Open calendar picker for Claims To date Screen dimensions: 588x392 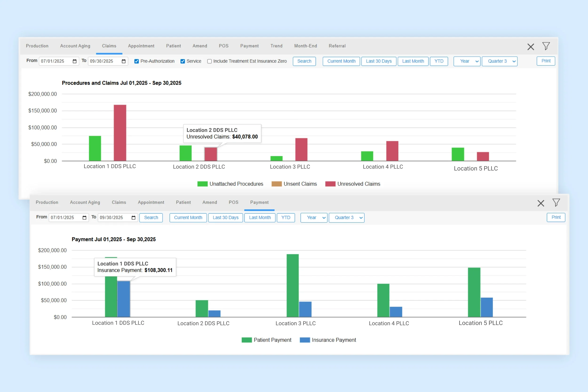point(123,62)
